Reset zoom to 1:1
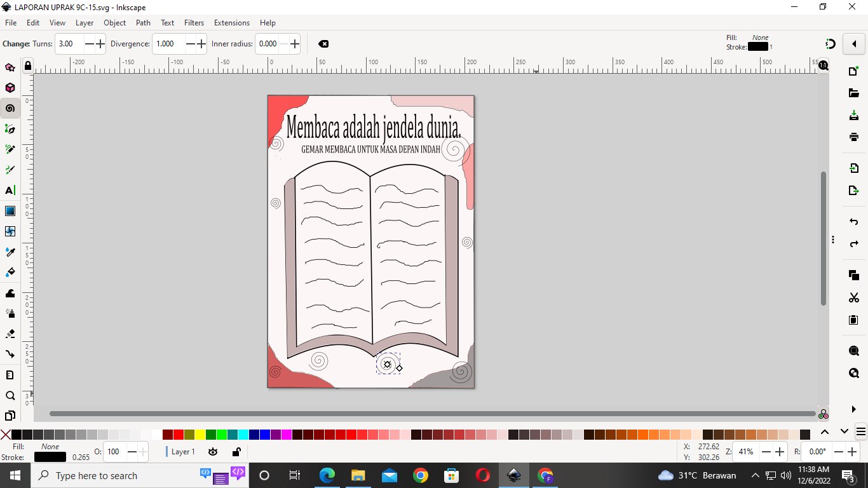 point(824,65)
